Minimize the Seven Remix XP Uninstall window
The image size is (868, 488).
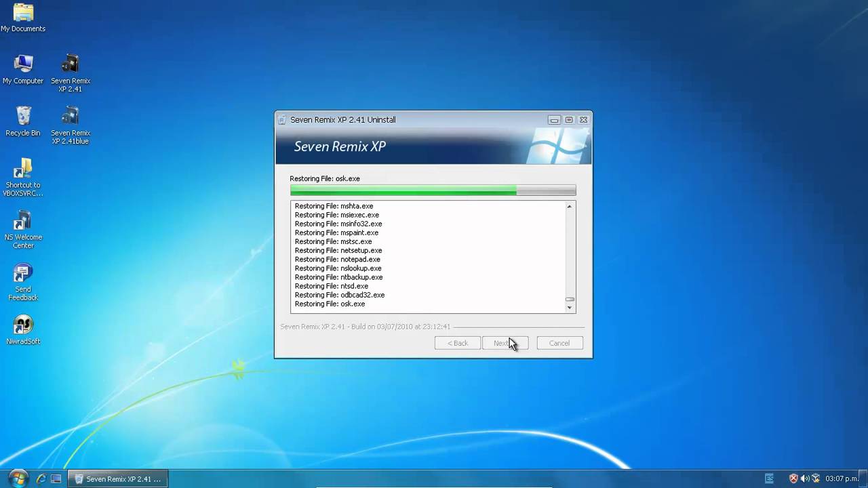[554, 120]
